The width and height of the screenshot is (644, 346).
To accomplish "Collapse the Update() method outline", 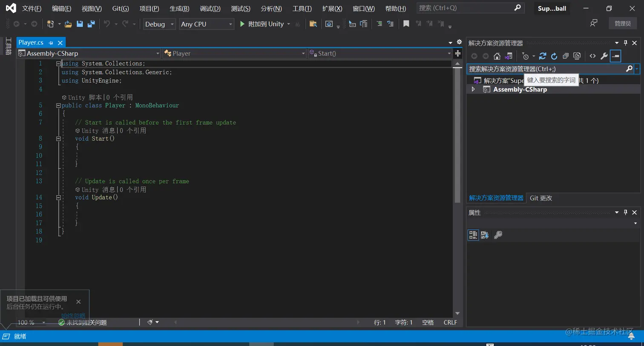I will coord(59,197).
